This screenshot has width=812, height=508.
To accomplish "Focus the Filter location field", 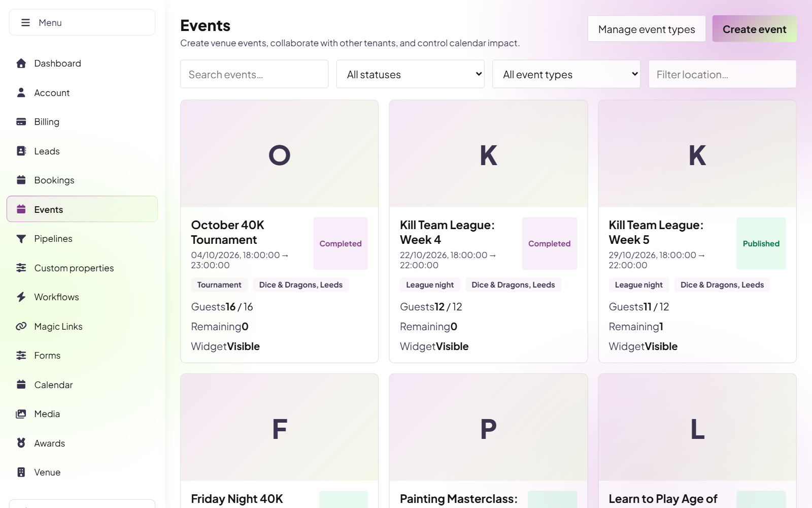I will [722, 74].
